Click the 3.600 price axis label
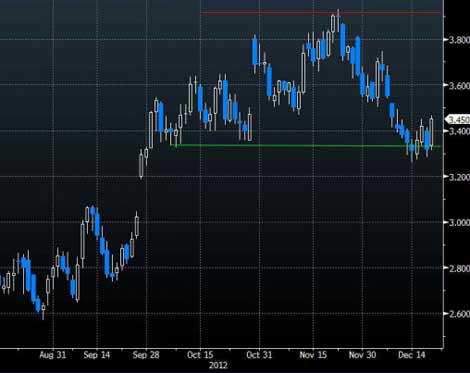Screen dimensions: 470x373 tap(460, 86)
